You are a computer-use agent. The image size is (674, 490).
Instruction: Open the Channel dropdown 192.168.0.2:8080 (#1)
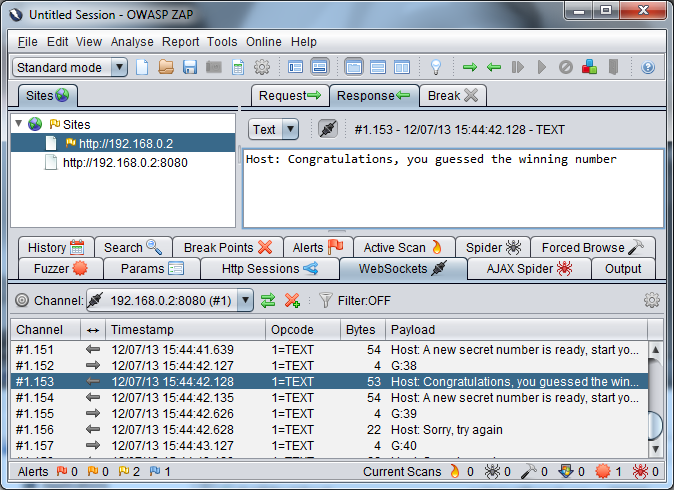(170, 300)
